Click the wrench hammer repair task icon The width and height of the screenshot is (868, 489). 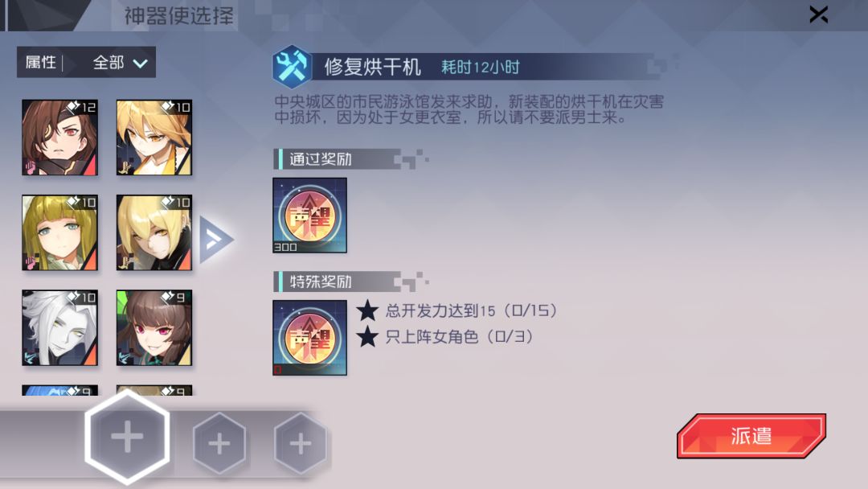[x=292, y=67]
